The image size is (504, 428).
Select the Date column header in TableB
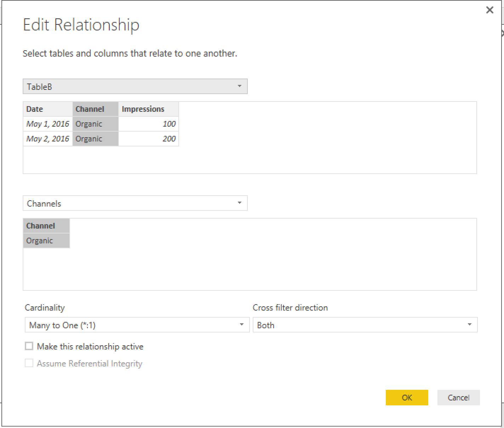tap(48, 109)
